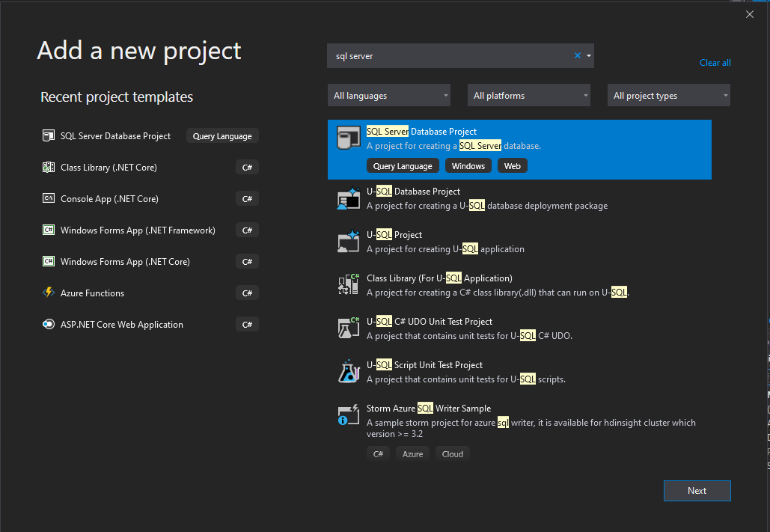
Task: Click the Storm Azure SQL Writer Sample icon
Action: pyautogui.click(x=350, y=416)
